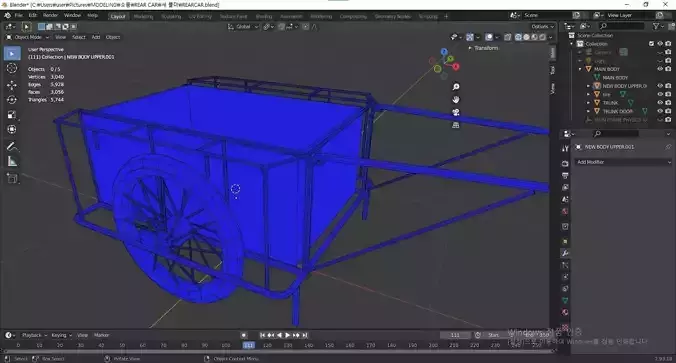Click the viewport zoom magnifier icon
This screenshot has width=676, height=363.
[456, 87]
